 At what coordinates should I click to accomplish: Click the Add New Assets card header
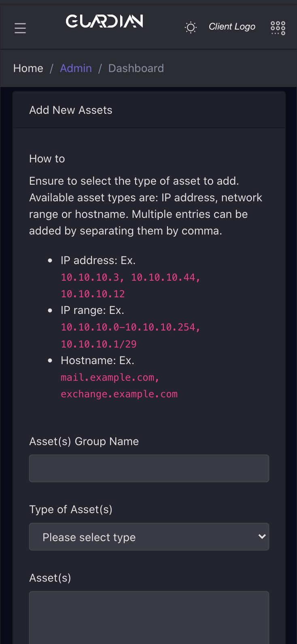(x=149, y=110)
